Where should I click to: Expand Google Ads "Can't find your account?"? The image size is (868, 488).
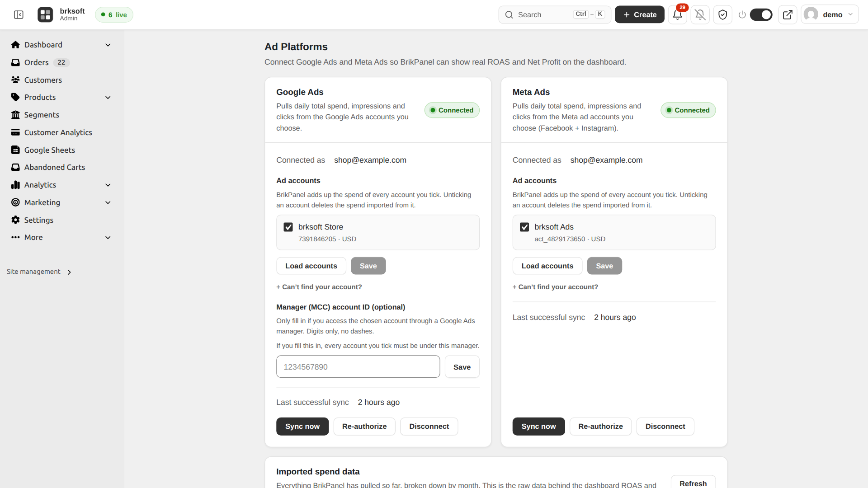click(319, 287)
